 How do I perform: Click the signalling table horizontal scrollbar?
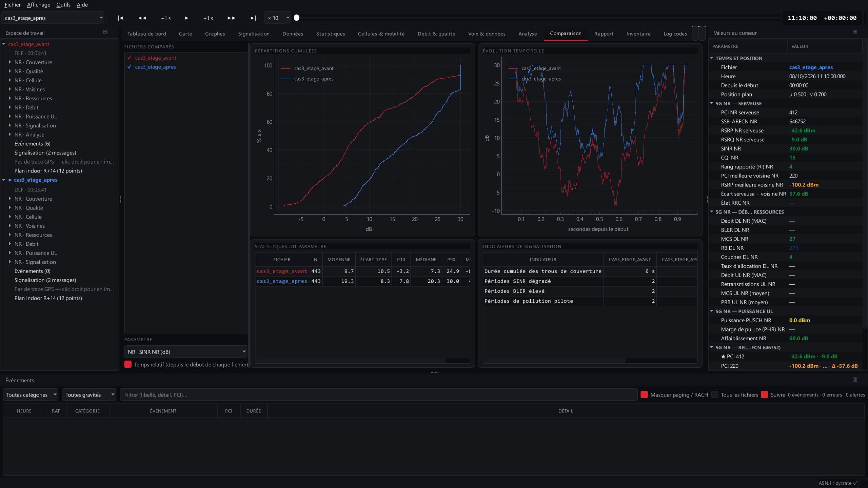click(x=554, y=361)
